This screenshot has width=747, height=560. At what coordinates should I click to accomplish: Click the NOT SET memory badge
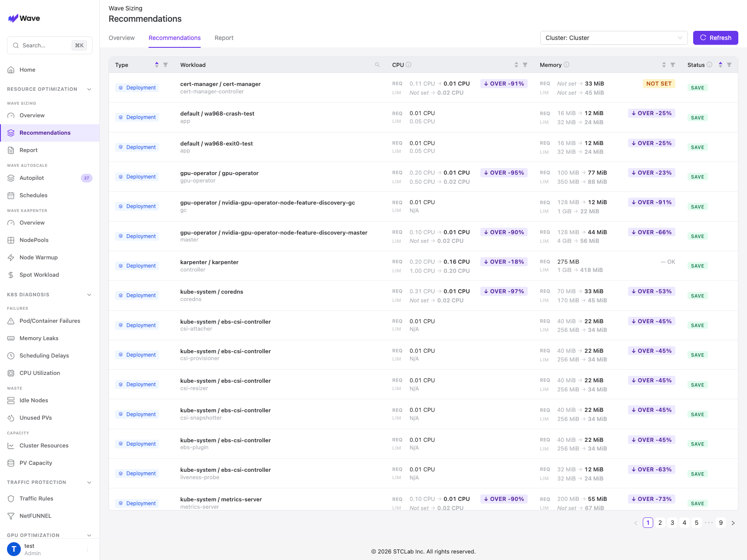coord(659,84)
